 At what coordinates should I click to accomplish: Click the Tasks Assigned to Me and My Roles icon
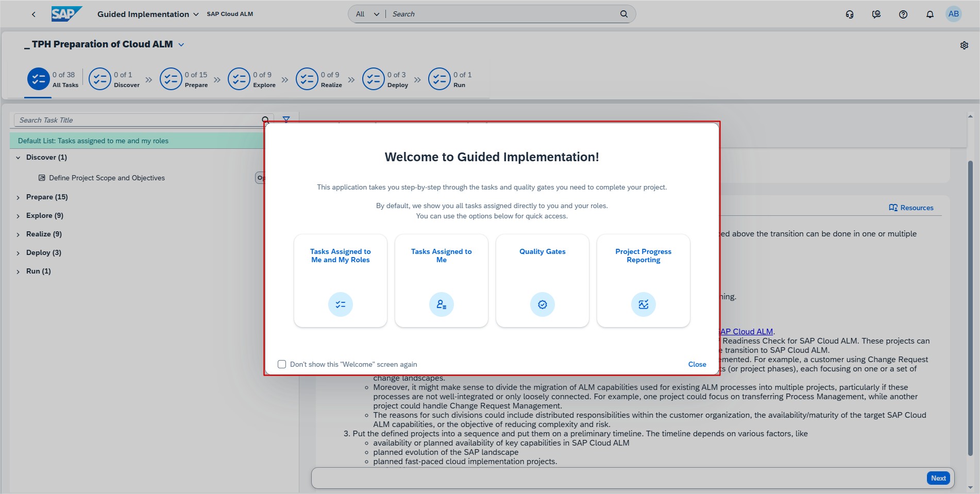tap(340, 304)
